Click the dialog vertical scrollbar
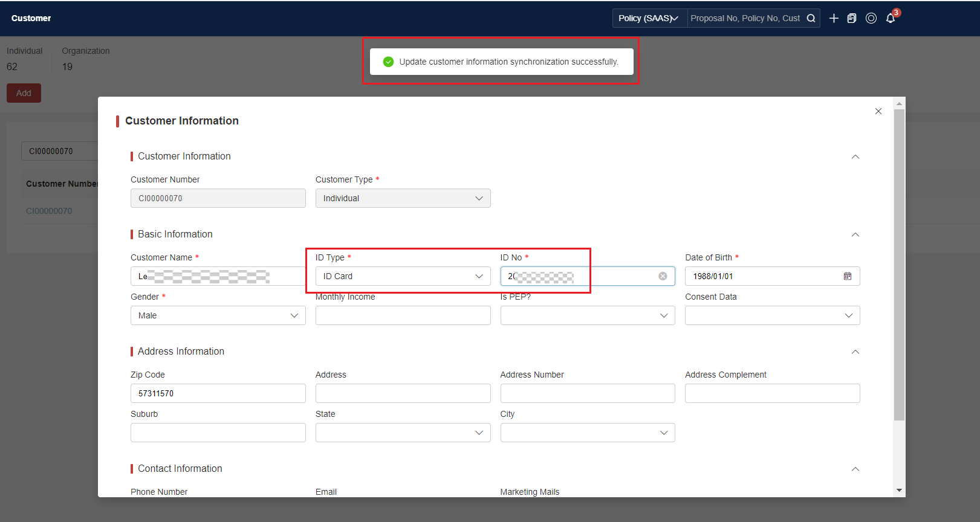This screenshot has width=980, height=522. pyautogui.click(x=900, y=265)
